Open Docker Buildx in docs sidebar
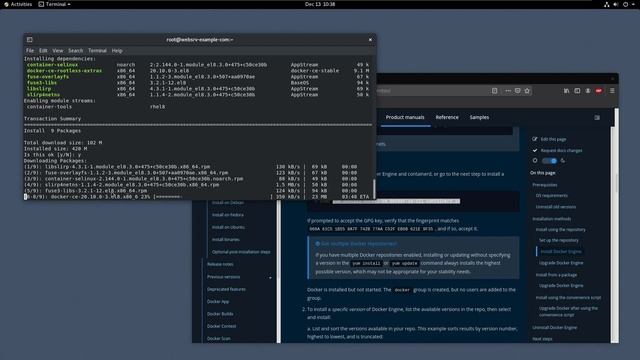The height and width of the screenshot is (360, 640). 220,314
